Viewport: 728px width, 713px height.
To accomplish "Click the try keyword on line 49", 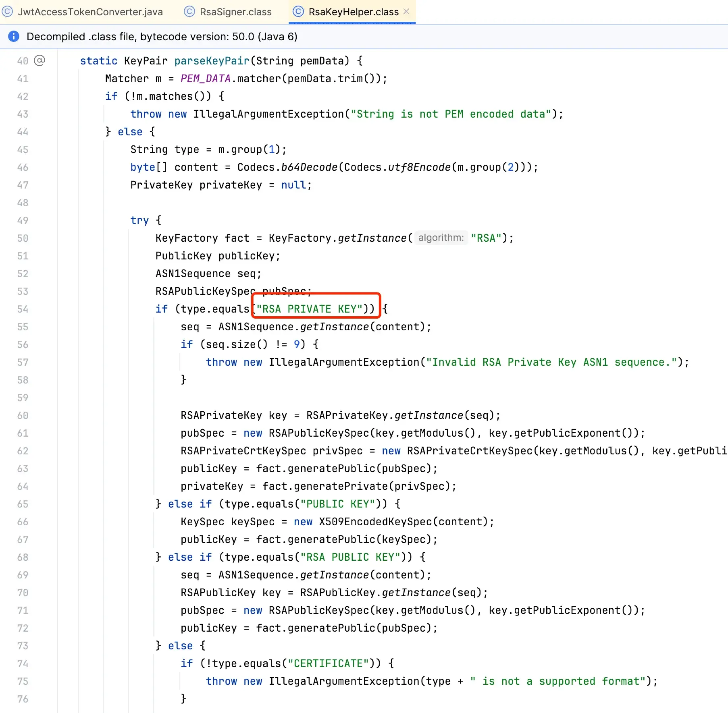I will click(x=139, y=220).
